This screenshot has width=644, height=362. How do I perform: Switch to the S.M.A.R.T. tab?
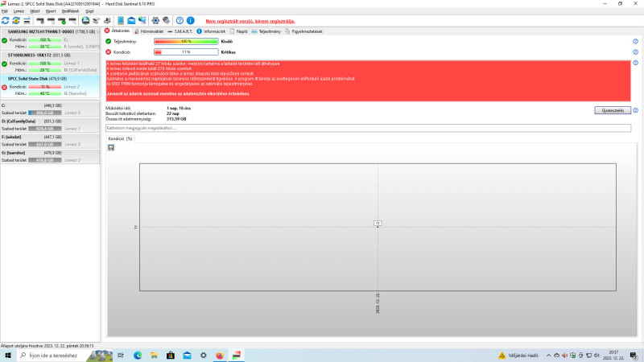[x=180, y=31]
